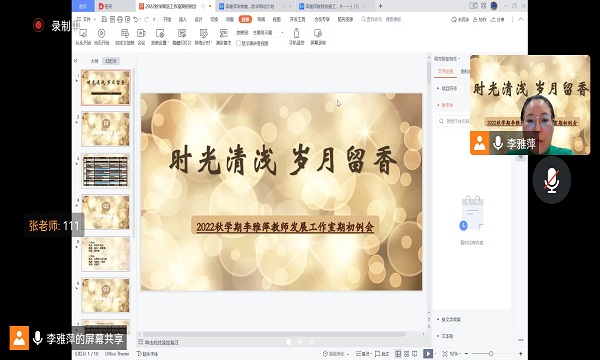Switch to reading view icon in status bar

pyautogui.click(x=414, y=354)
